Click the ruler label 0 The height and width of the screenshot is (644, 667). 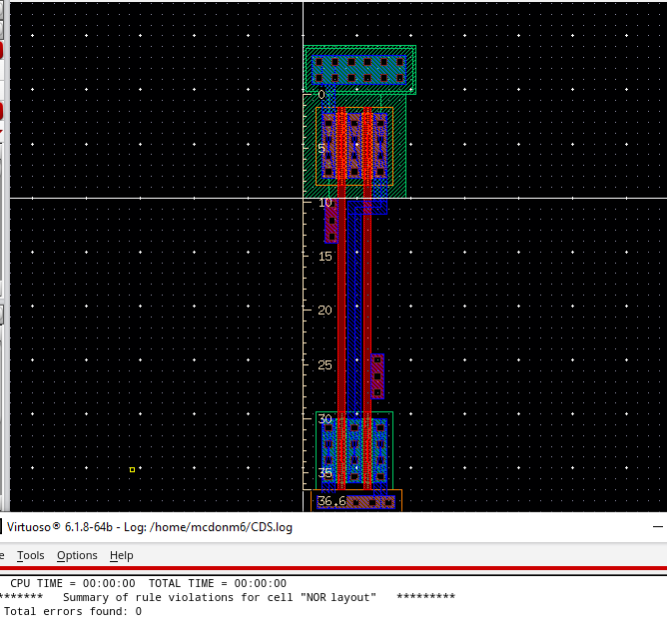322,95
